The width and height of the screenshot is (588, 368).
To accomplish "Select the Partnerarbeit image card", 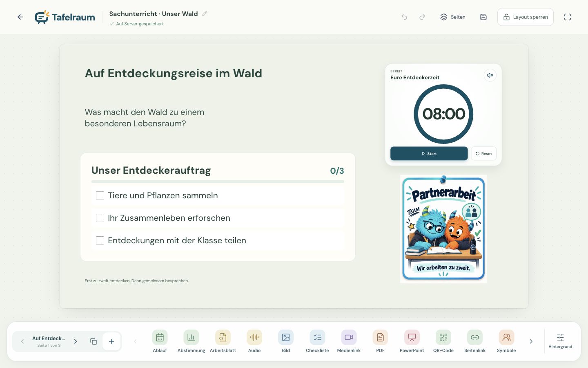I will point(443,229).
